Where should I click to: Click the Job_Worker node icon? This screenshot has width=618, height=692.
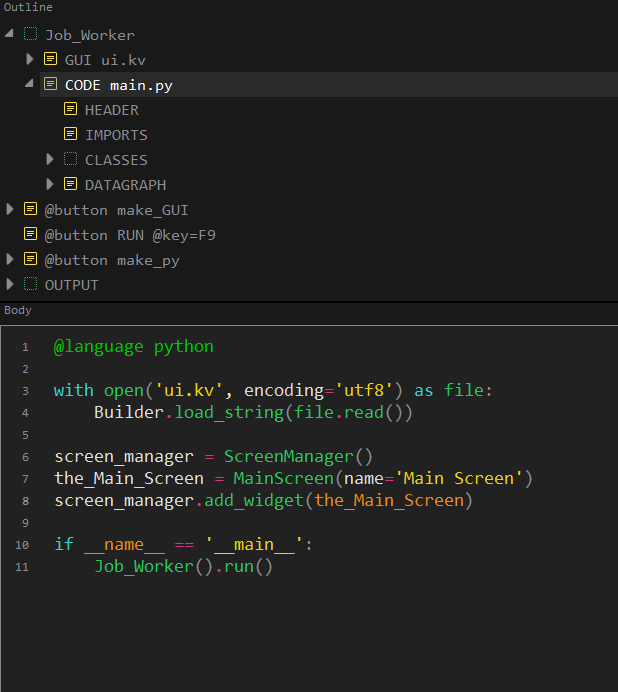pyautogui.click(x=30, y=34)
